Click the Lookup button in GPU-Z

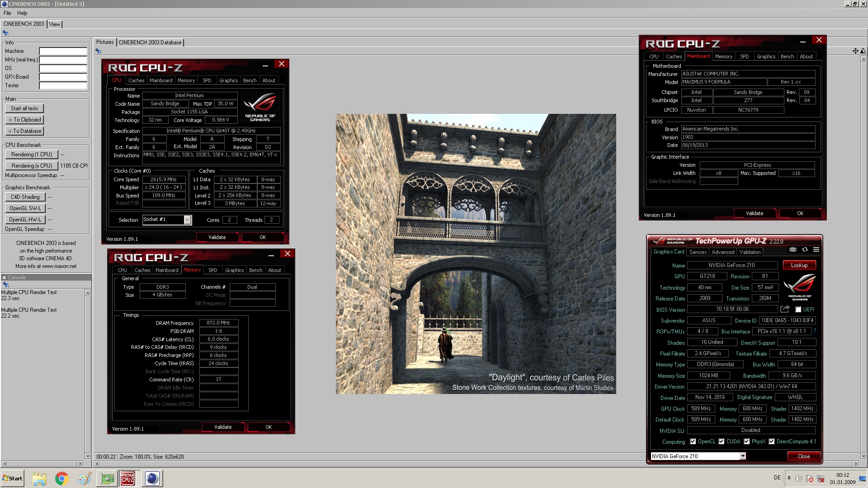point(799,265)
